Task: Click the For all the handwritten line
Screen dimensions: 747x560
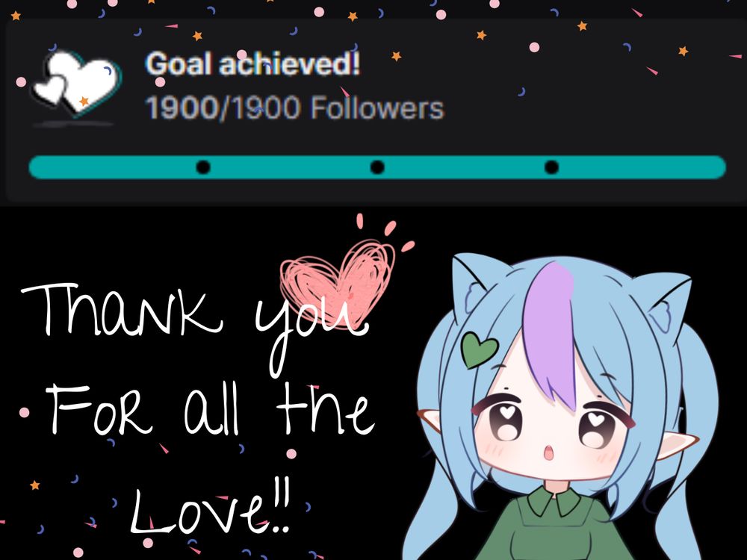Action: [x=210, y=409]
